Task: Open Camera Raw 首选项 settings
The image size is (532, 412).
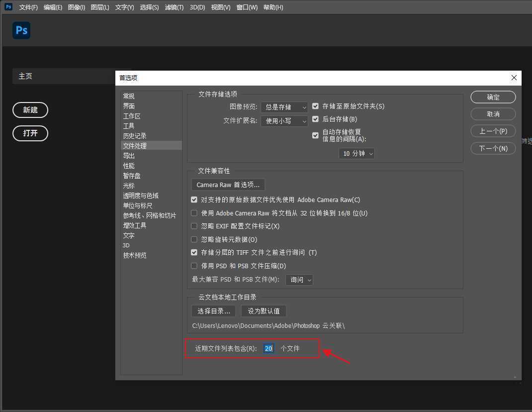Action: pyautogui.click(x=228, y=185)
